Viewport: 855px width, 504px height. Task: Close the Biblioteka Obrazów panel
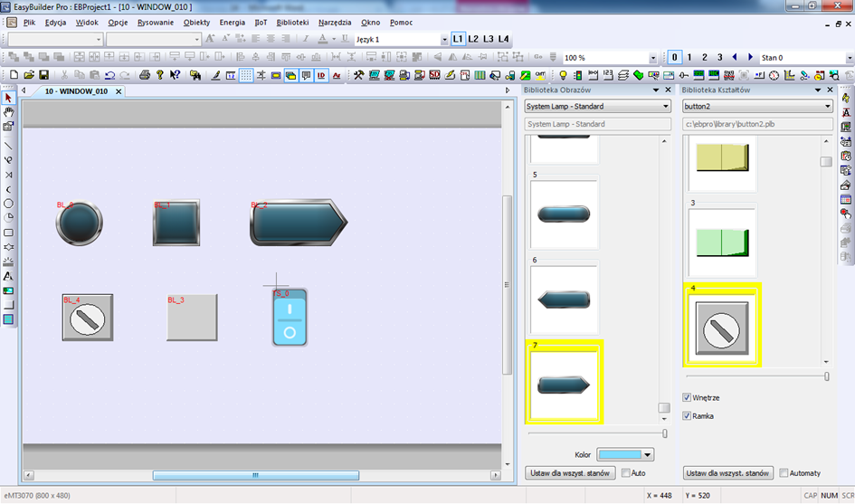(x=669, y=90)
